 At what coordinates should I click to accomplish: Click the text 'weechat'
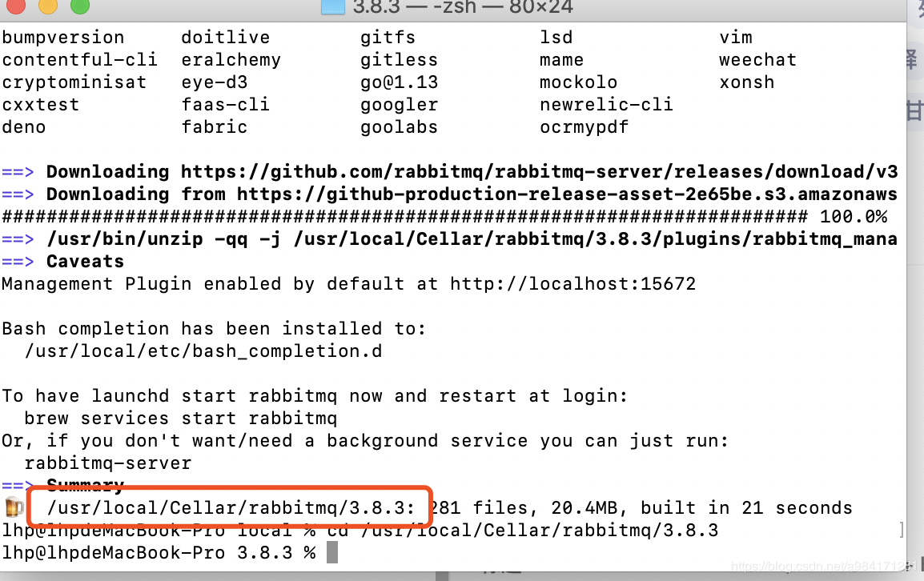(x=757, y=60)
